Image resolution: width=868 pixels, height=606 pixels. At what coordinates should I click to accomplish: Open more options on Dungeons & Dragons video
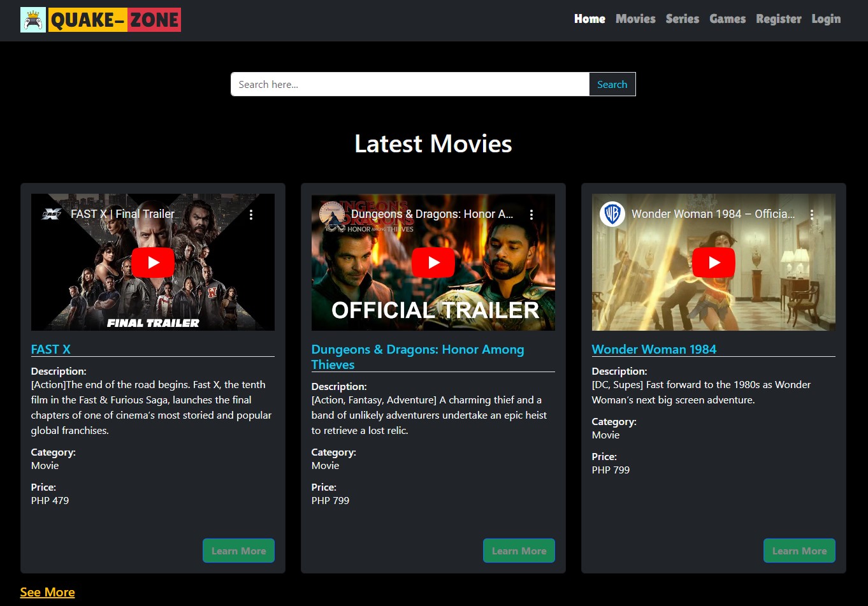point(532,215)
